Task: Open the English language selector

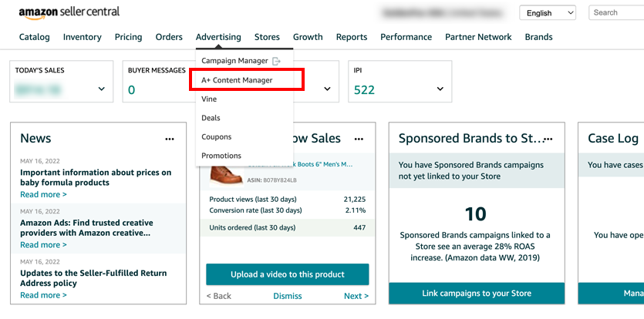Action: pyautogui.click(x=548, y=13)
